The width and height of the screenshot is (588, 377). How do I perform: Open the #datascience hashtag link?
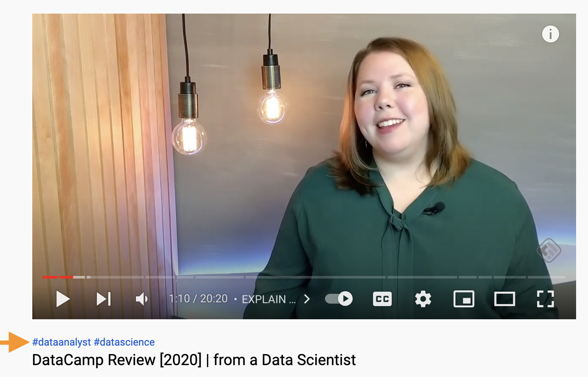[124, 342]
